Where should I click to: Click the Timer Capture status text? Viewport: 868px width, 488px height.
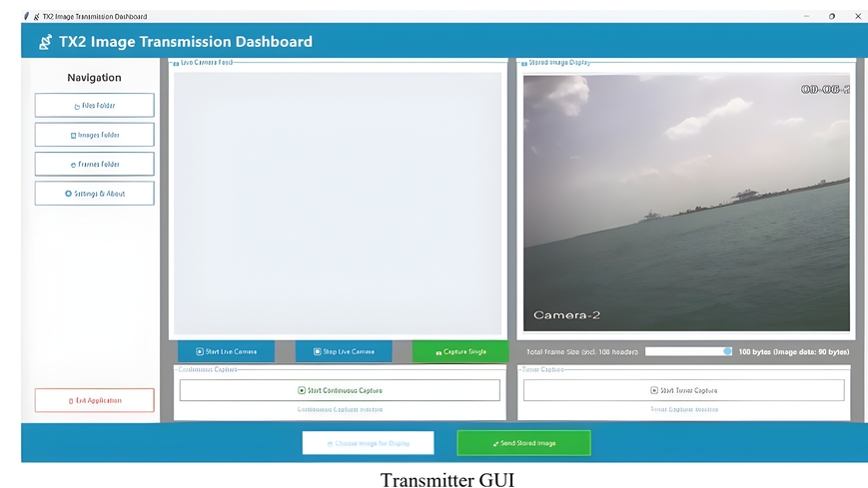[x=684, y=409]
